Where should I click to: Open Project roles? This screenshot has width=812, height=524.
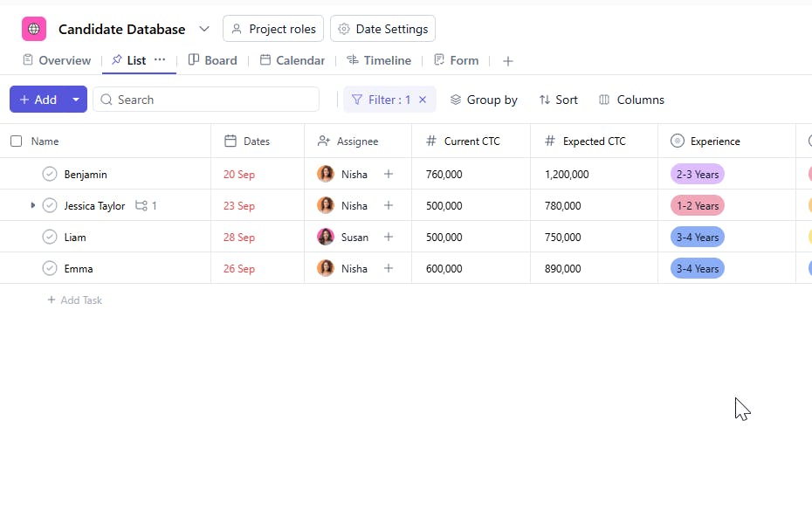pyautogui.click(x=273, y=29)
